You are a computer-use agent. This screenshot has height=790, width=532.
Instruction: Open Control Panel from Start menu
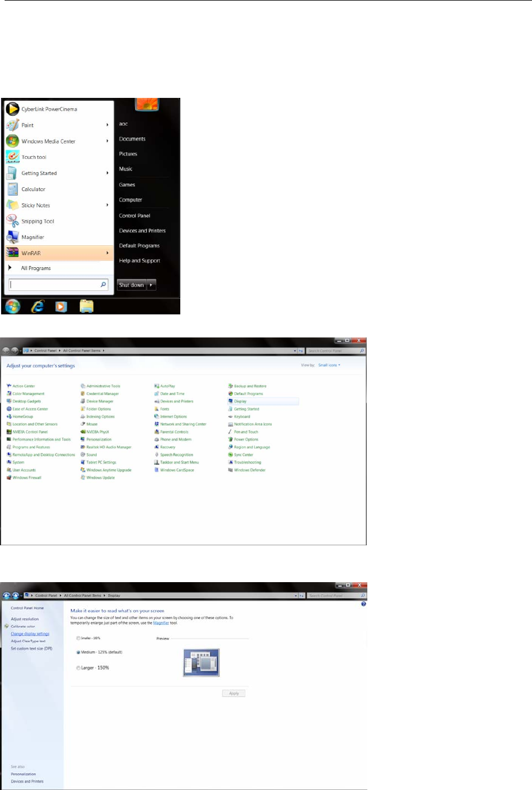click(134, 215)
